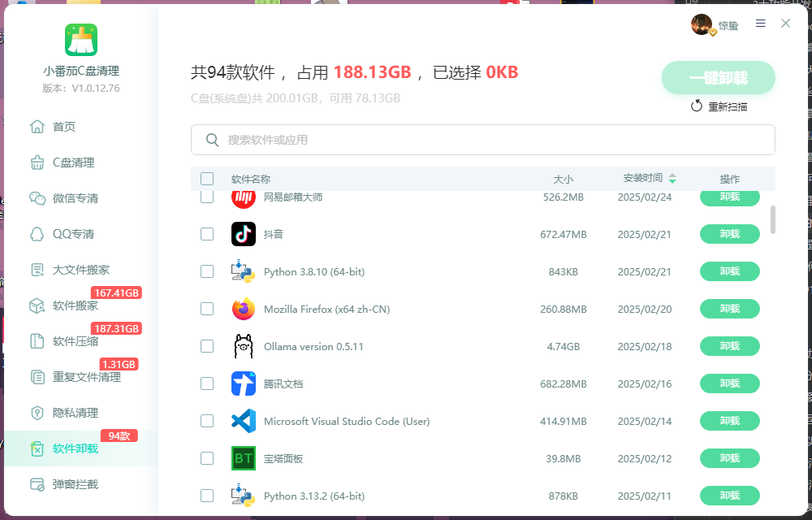Image resolution: width=812 pixels, height=520 pixels.
Task: Click the 弹窗拦截 sidebar icon
Action: click(x=37, y=484)
